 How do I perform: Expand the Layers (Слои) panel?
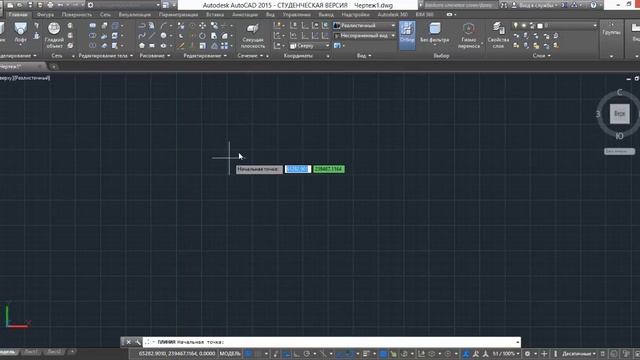click(542, 56)
